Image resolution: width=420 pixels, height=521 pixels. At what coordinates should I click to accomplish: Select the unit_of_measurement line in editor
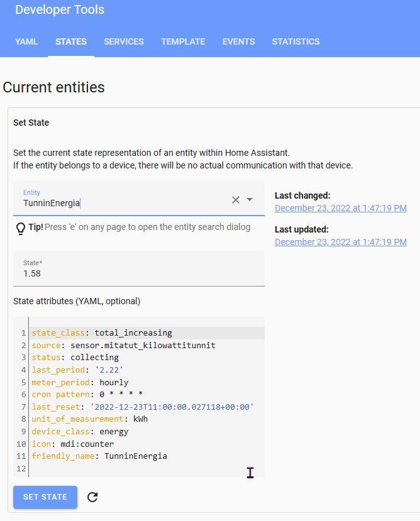(x=90, y=419)
